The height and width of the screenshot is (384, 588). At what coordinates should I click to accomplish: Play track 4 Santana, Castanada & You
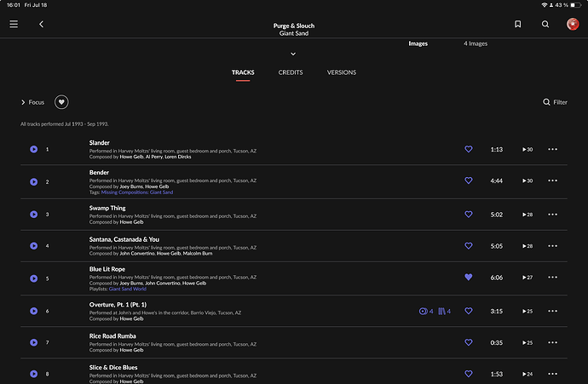tap(34, 246)
